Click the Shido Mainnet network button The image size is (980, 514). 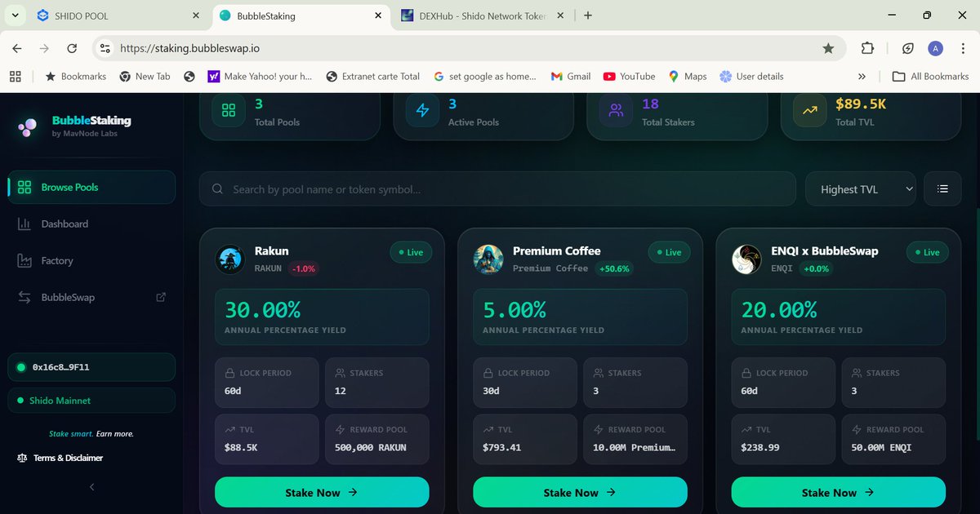click(x=91, y=401)
